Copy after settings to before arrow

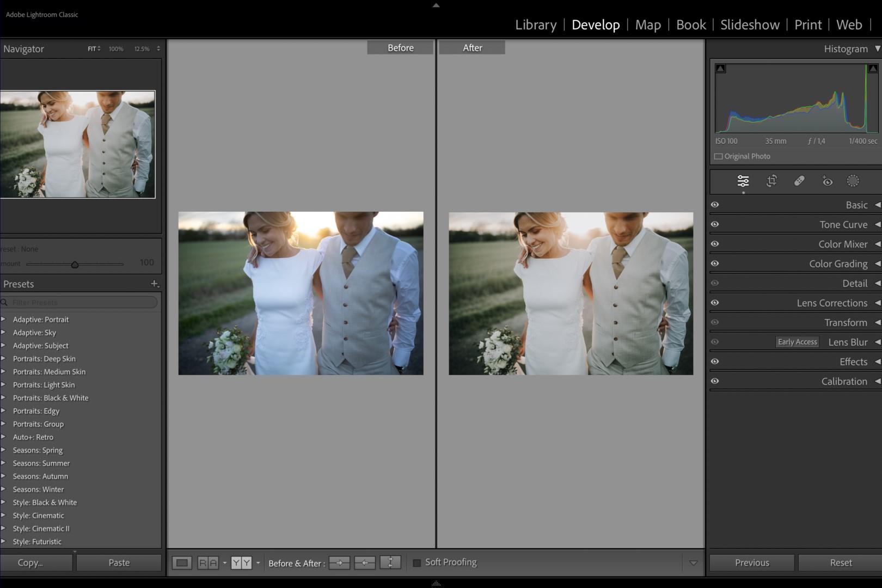(365, 563)
